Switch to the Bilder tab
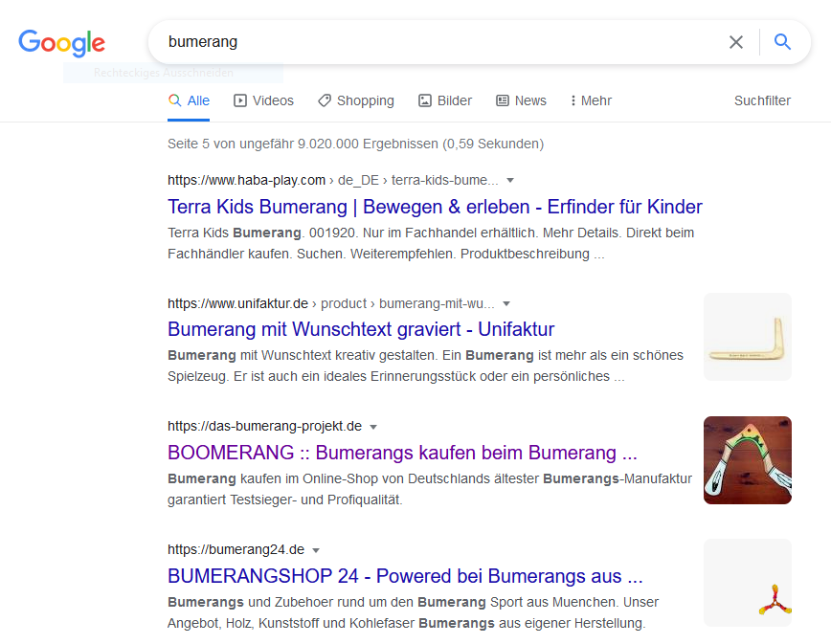The image size is (831, 644). click(x=445, y=100)
